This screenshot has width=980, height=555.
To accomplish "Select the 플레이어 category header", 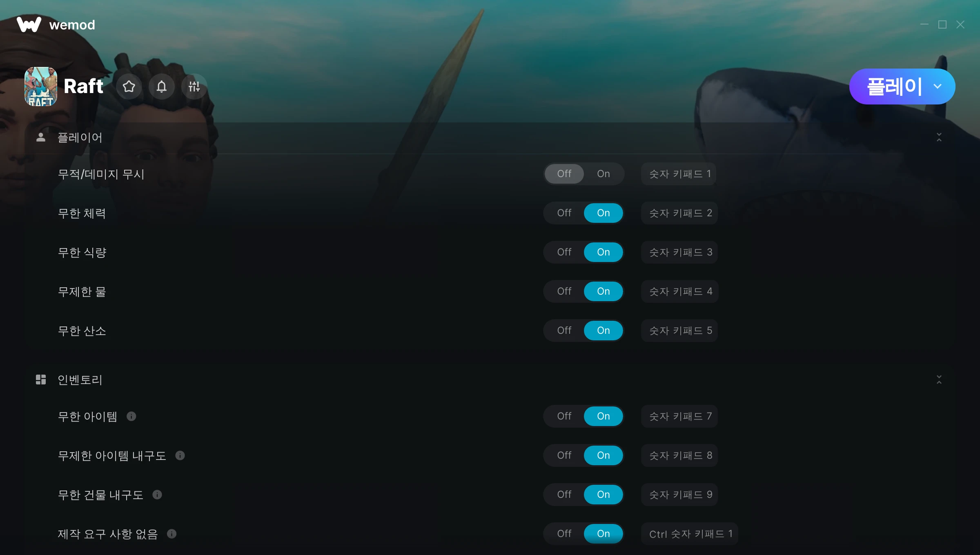I will click(80, 138).
